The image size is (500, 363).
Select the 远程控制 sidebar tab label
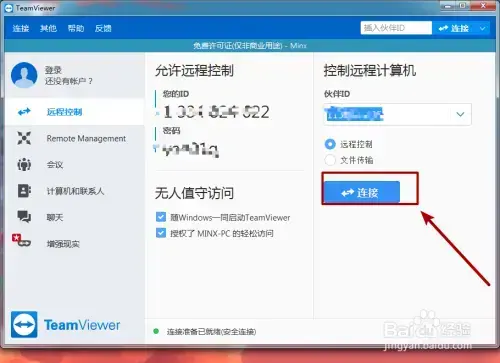click(64, 112)
